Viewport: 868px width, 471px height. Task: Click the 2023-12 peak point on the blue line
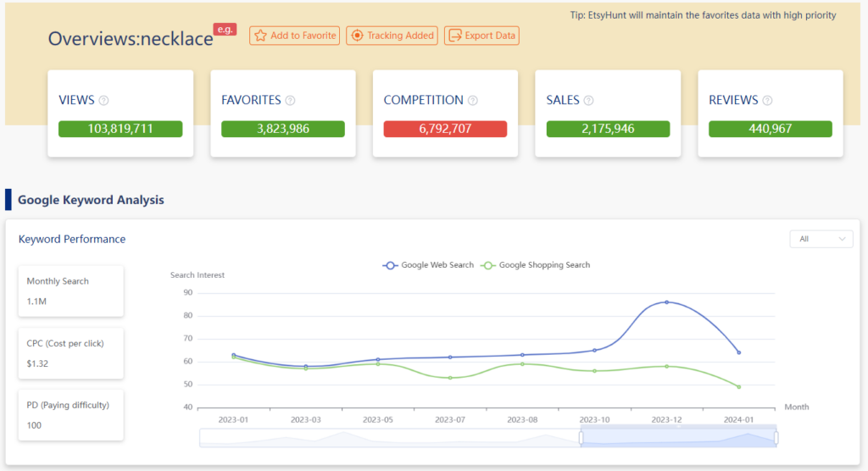click(666, 302)
